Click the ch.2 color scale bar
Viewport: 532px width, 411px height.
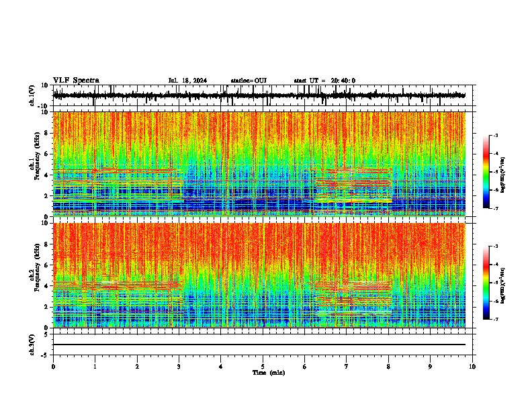click(486, 283)
